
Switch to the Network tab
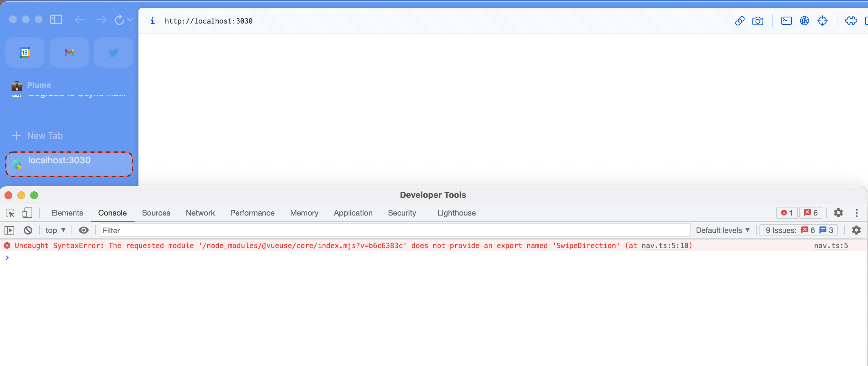[200, 213]
